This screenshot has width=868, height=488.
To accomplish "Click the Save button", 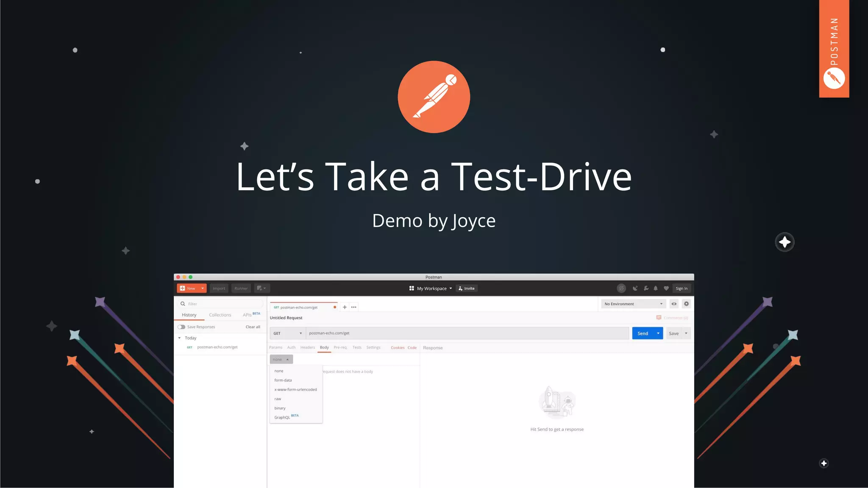I will coord(674,333).
